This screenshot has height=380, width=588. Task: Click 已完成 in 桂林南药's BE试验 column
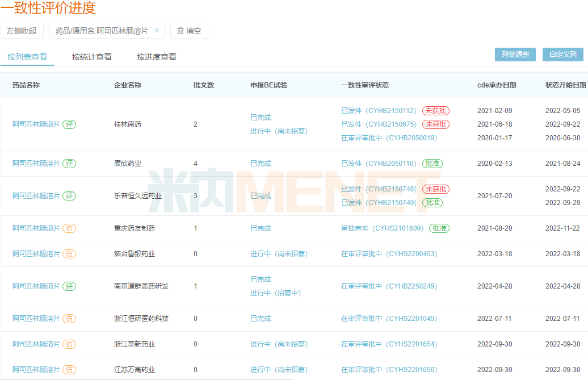click(261, 117)
